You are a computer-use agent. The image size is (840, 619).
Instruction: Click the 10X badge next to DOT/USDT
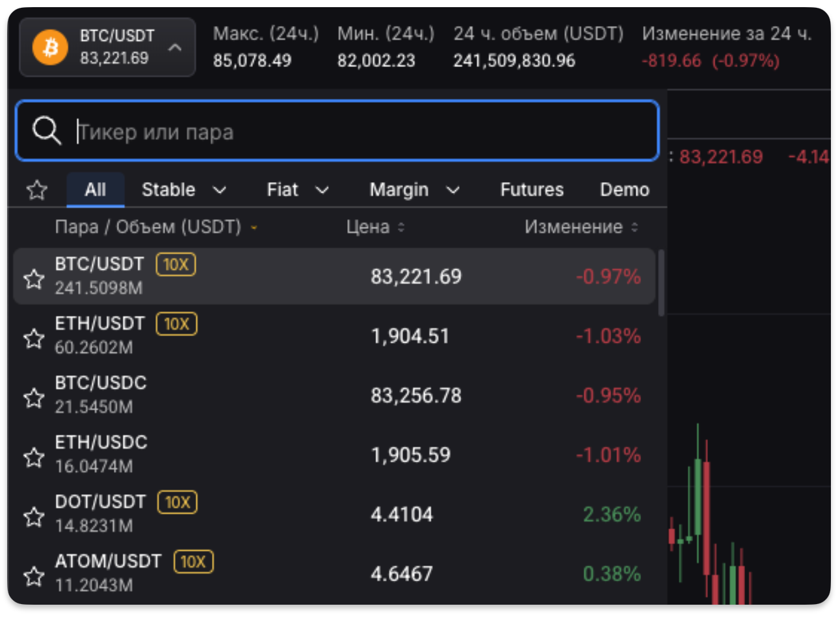click(x=177, y=502)
